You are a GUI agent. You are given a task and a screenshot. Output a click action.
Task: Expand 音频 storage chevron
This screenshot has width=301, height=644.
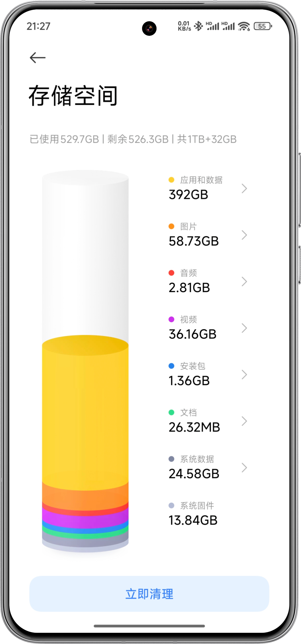click(x=244, y=282)
